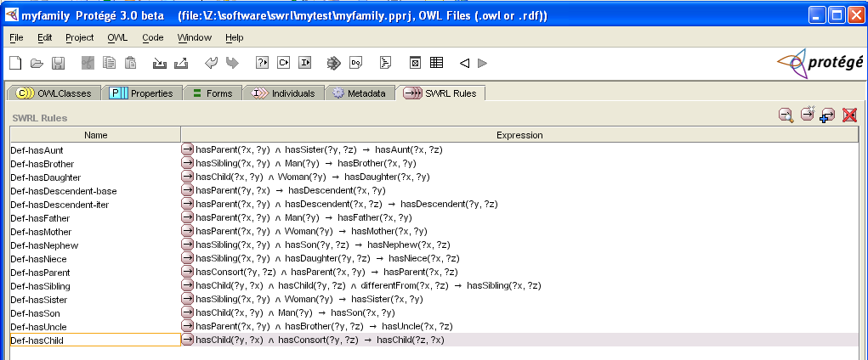Click the New Project toolbar icon
This screenshot has height=360, width=868.
point(14,63)
